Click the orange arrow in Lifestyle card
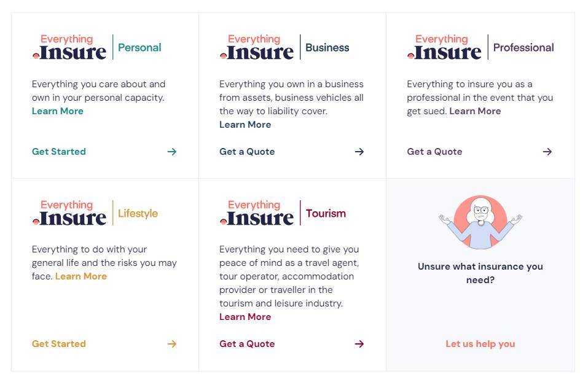 [x=172, y=344]
